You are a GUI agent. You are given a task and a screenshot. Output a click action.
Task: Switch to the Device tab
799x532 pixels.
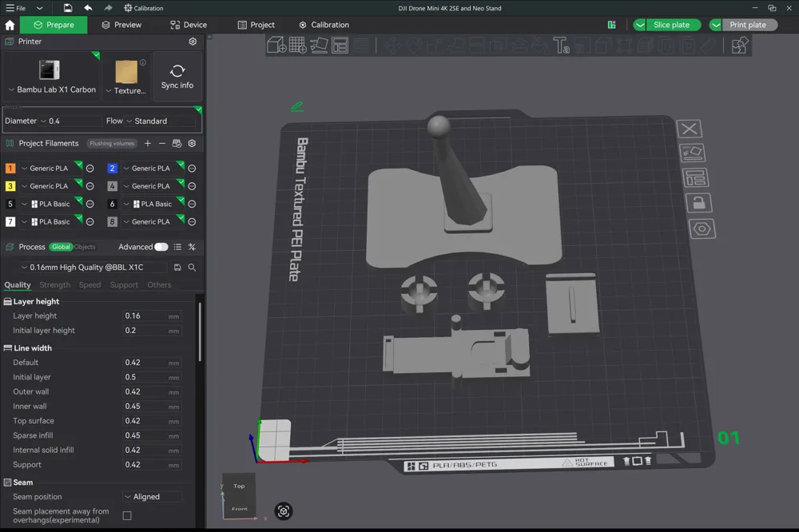click(188, 25)
